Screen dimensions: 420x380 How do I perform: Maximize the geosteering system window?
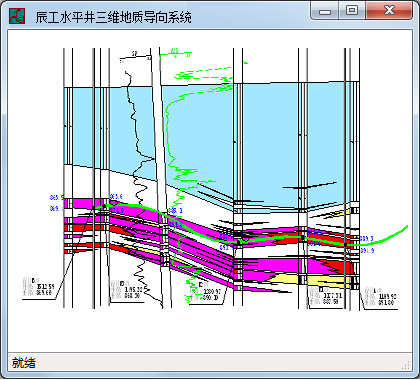352,11
